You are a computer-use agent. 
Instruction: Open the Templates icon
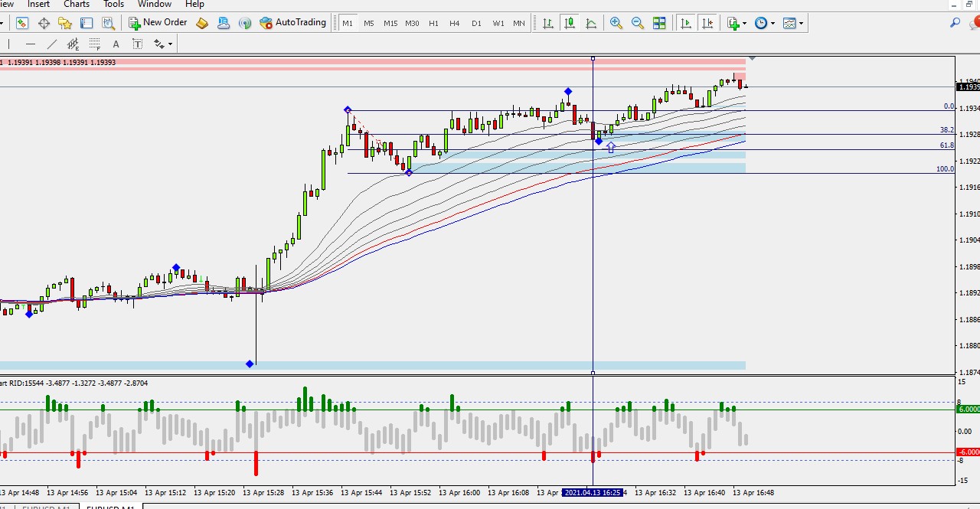(789, 23)
